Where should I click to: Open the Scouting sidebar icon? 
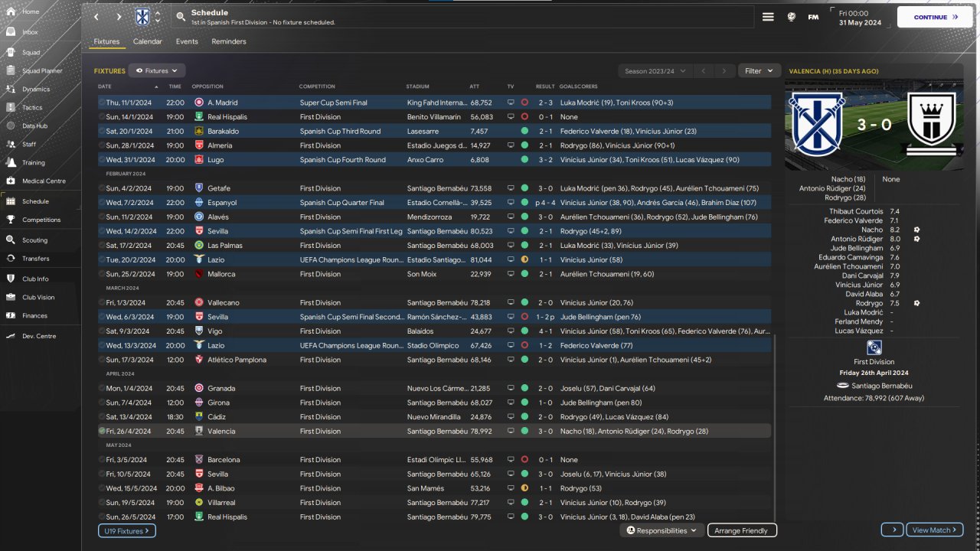click(x=11, y=240)
